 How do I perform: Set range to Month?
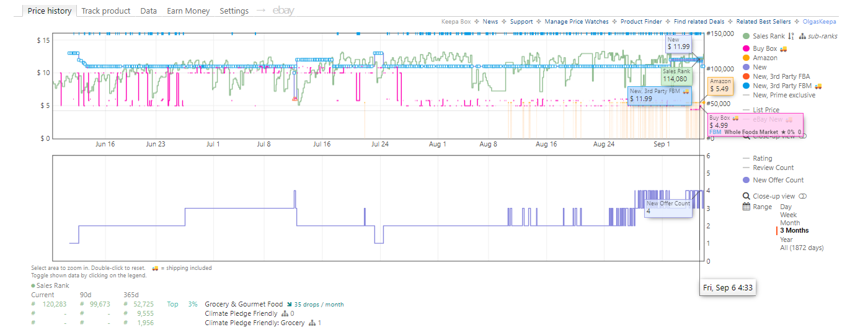[x=790, y=223]
